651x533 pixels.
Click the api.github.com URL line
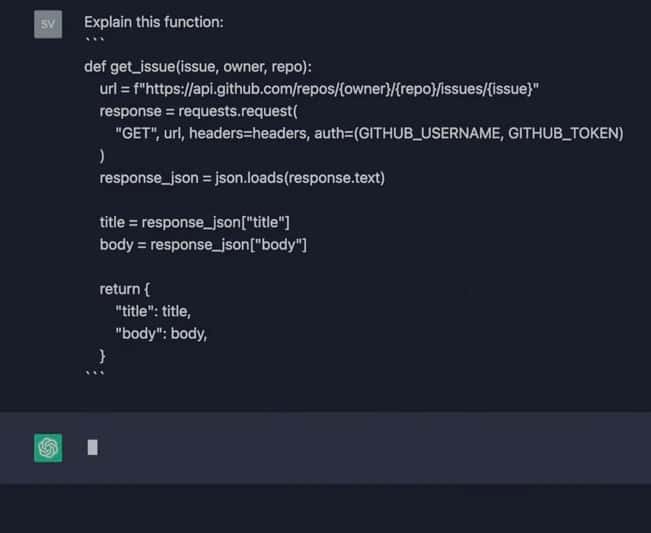(319, 89)
